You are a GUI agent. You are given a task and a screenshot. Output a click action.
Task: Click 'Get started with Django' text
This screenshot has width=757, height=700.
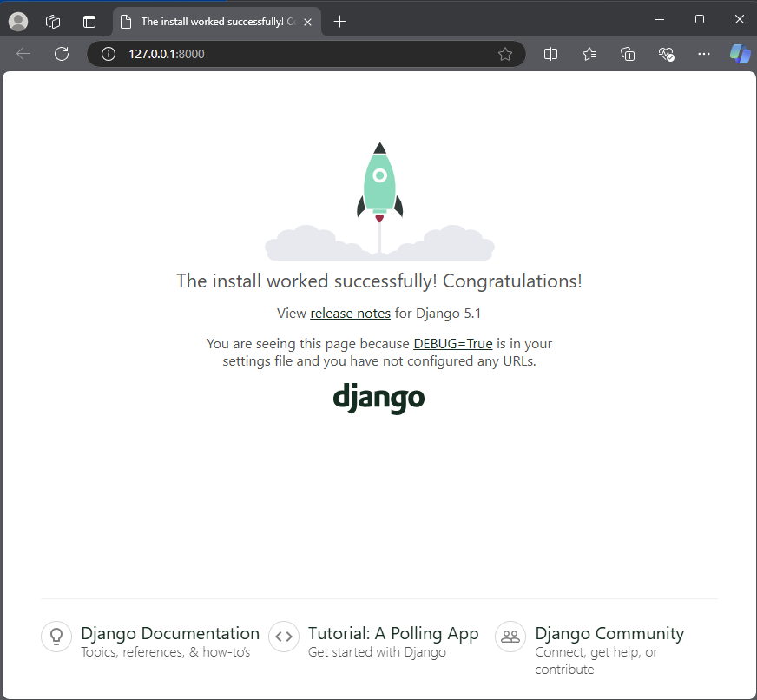[377, 652]
